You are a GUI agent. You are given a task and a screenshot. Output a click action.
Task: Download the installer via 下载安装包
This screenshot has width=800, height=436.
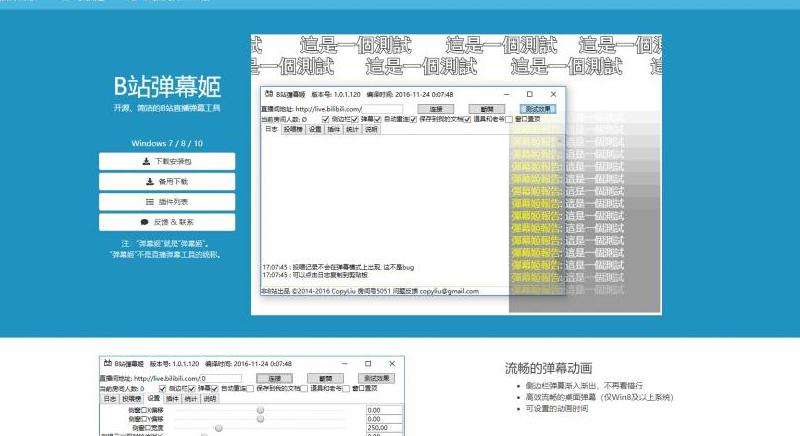pyautogui.click(x=167, y=161)
